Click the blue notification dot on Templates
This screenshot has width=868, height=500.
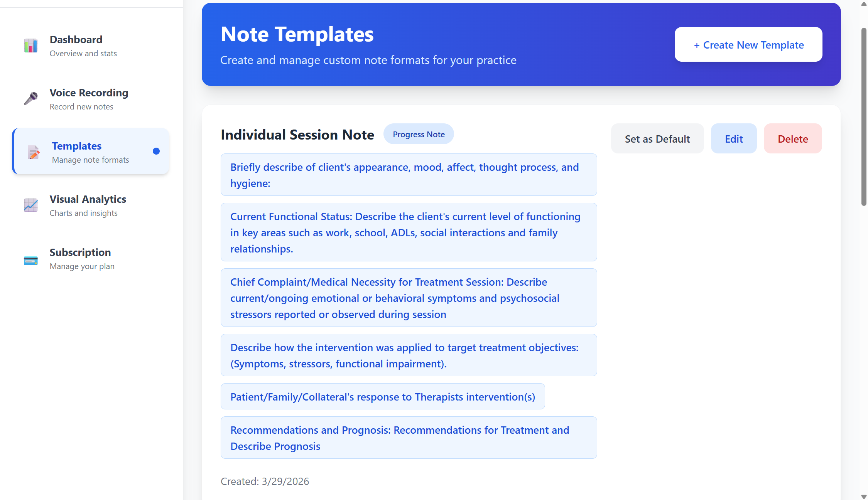click(x=156, y=151)
